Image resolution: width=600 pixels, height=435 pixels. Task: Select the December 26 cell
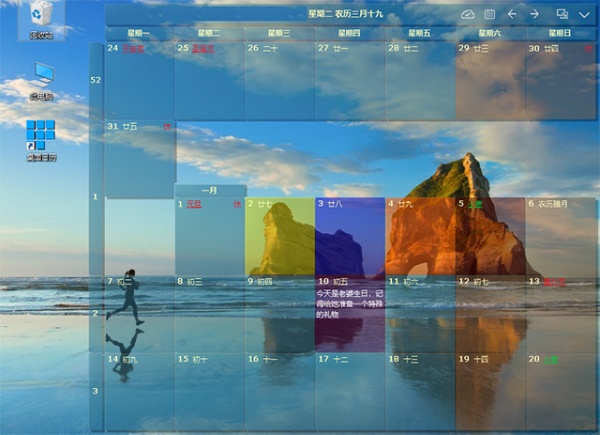(280, 81)
